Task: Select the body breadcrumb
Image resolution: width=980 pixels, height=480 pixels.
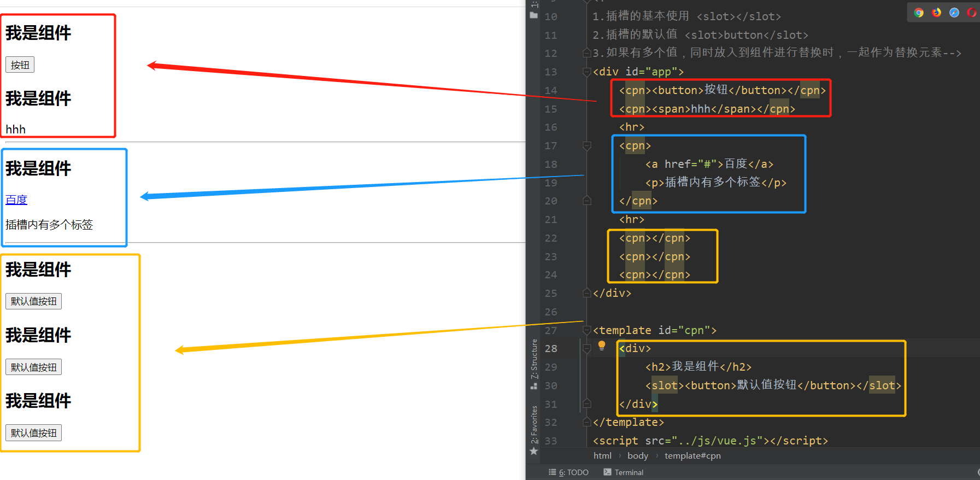Action: click(x=638, y=455)
